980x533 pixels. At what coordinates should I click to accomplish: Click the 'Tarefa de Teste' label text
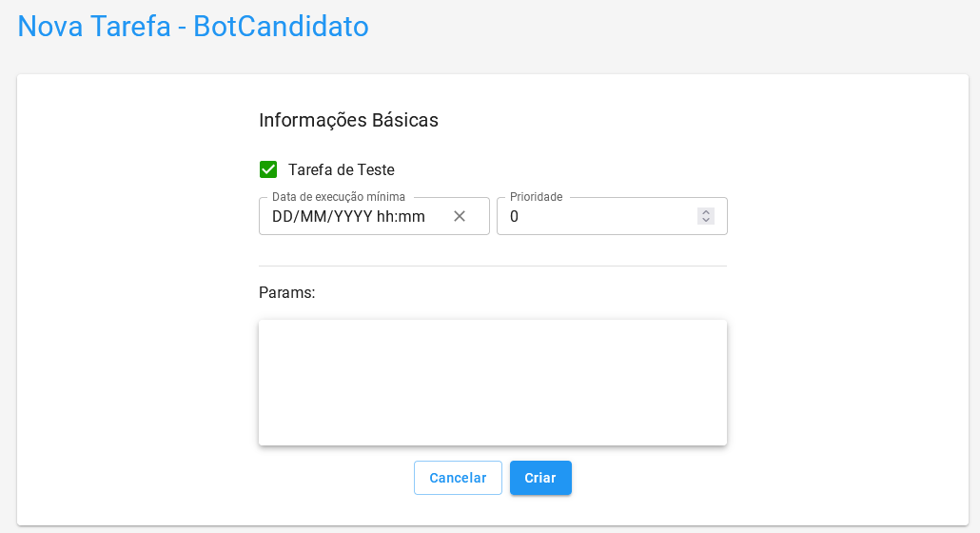(341, 170)
